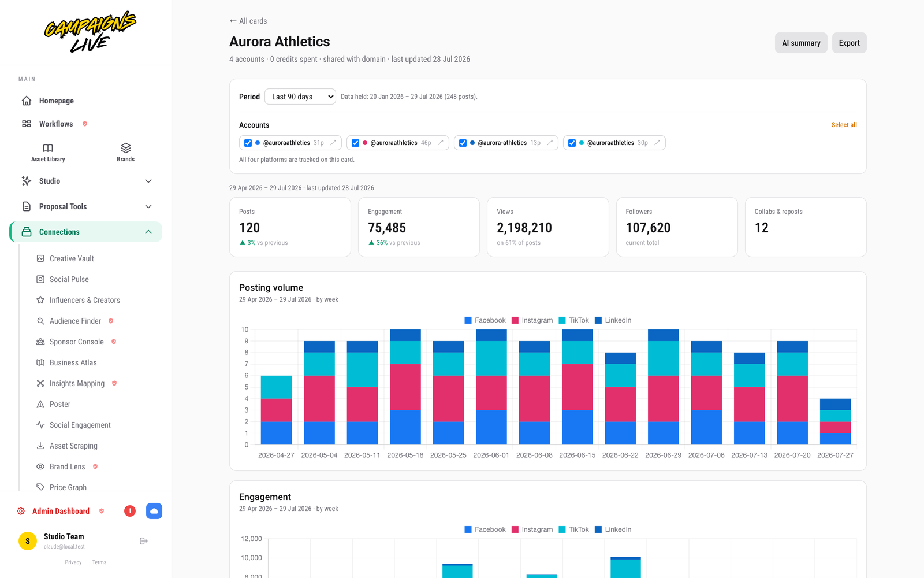Screen dimensions: 924x578
Task: Click the Studio Team avatar
Action: click(x=28, y=541)
